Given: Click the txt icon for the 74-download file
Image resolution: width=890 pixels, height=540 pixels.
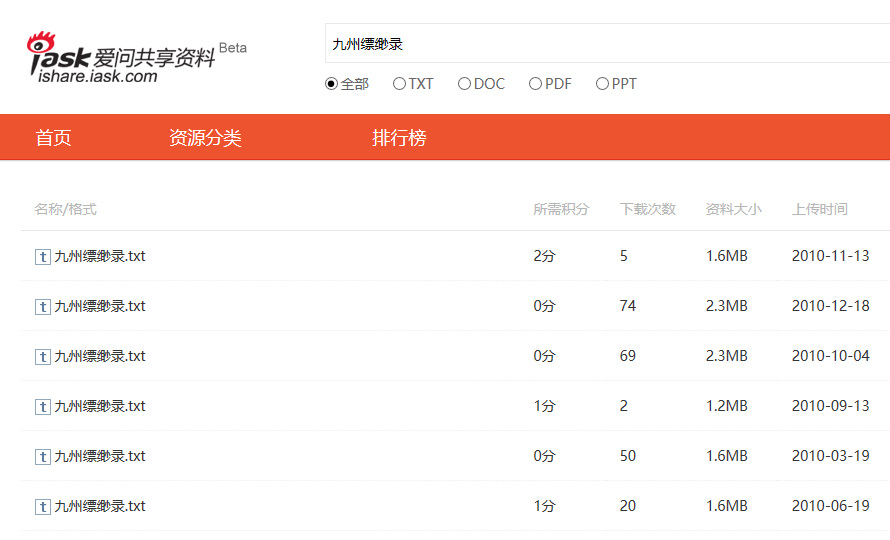Looking at the screenshot, I should 43,307.
